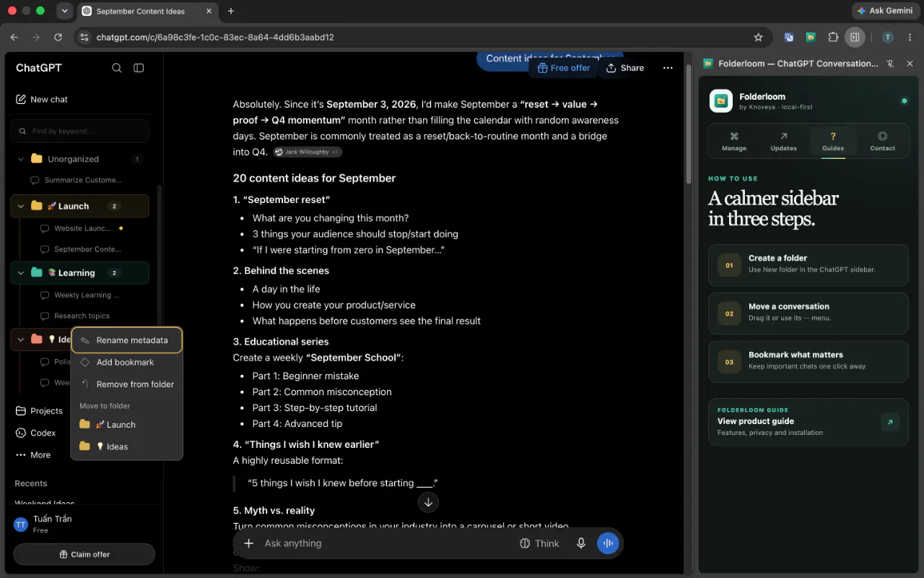Viewport: 924px width, 578px height.
Task: Expand the More menu in sidebar
Action: pyautogui.click(x=33, y=455)
